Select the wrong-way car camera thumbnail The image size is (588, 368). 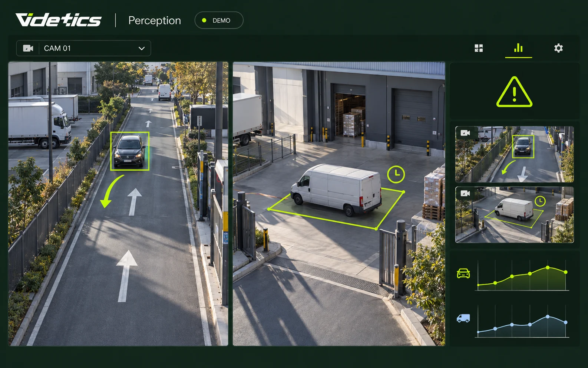514,154
